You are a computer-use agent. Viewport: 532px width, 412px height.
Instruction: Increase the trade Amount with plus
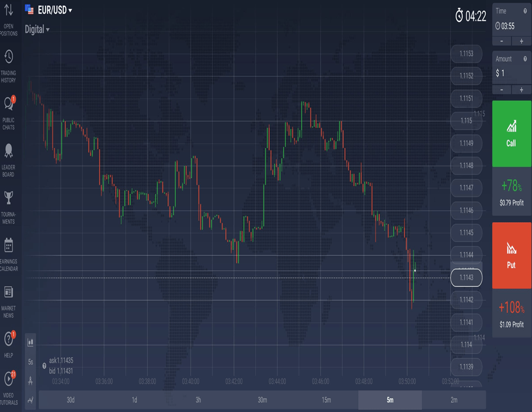pos(522,90)
